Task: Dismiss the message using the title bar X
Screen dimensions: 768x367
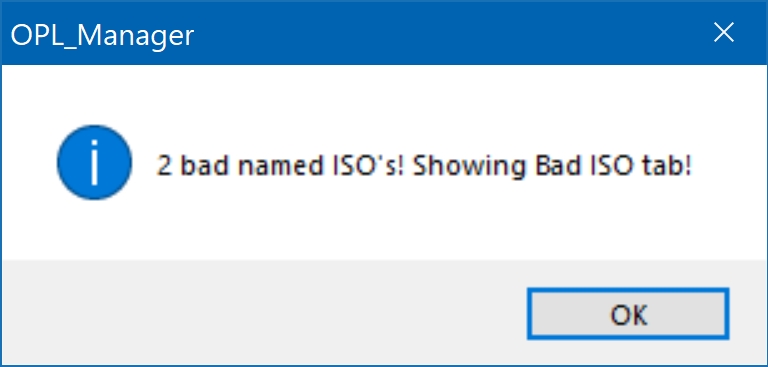Action: coord(723,33)
